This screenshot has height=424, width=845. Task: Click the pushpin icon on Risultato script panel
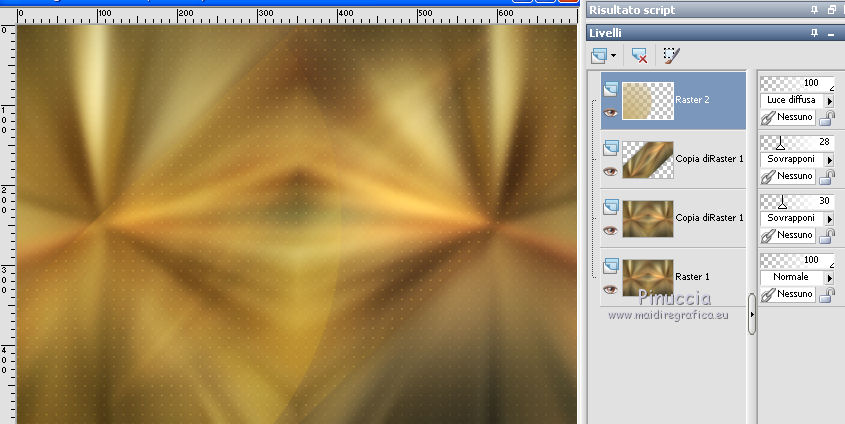click(x=814, y=10)
